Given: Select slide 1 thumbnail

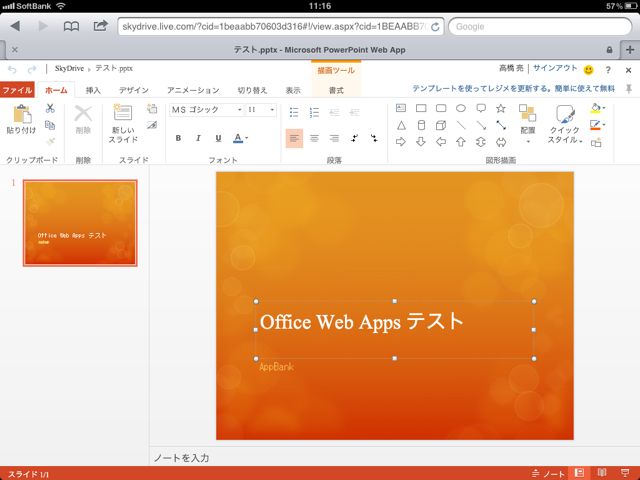Looking at the screenshot, I should pyautogui.click(x=80, y=223).
